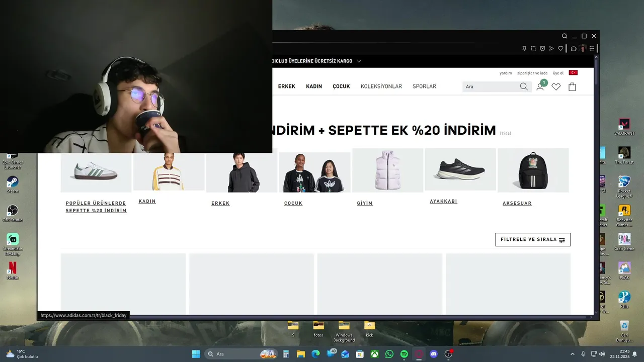Click the adidas search magnifier icon
Viewport: 644px width, 362px height.
[524, 86]
